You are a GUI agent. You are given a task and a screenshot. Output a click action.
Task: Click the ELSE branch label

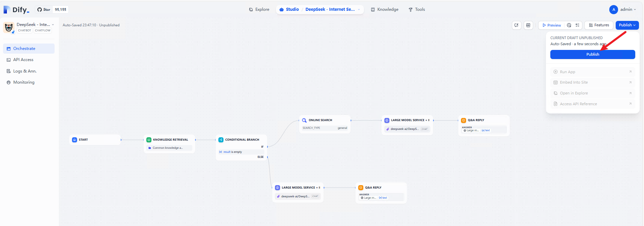click(x=260, y=157)
